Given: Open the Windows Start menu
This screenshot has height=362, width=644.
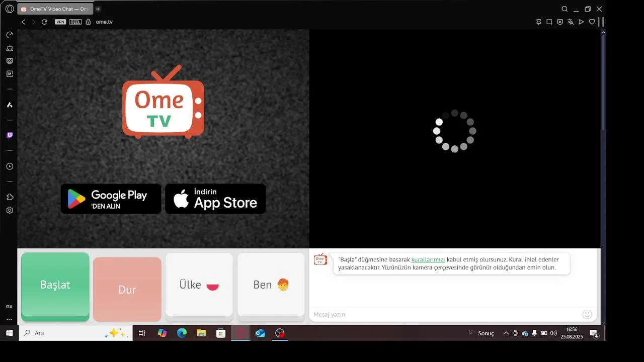Looking at the screenshot, I should click(x=9, y=333).
